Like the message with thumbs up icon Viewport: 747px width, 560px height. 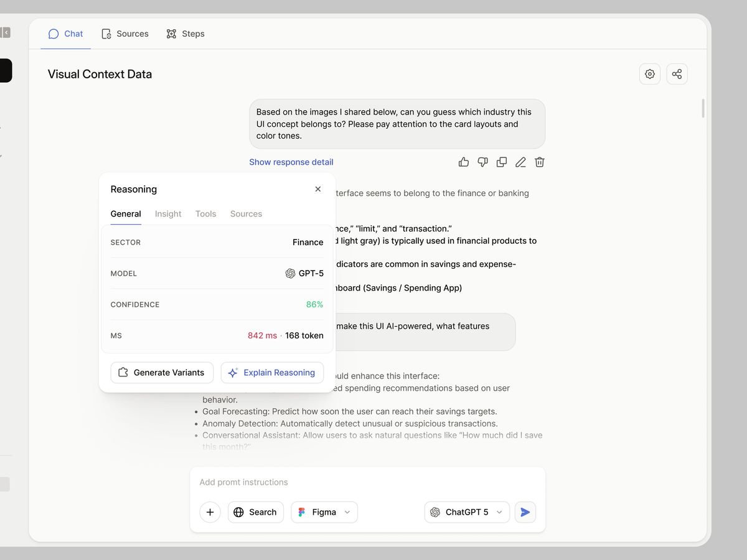click(x=464, y=162)
